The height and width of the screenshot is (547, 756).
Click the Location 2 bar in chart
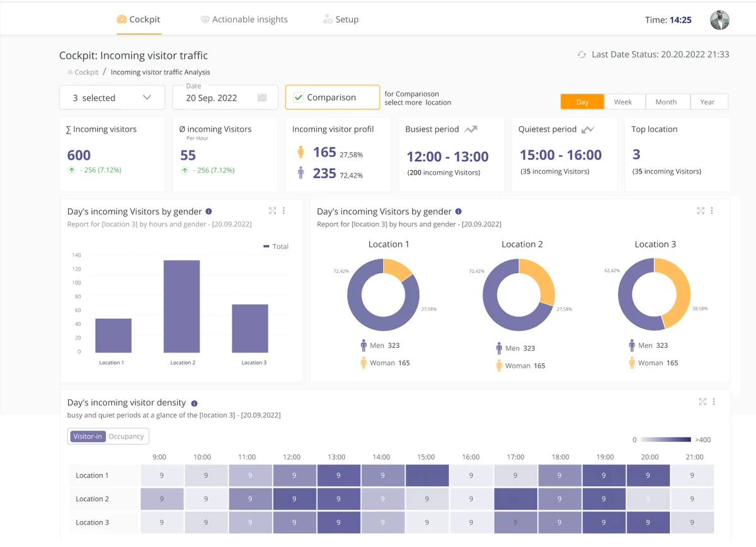click(181, 306)
